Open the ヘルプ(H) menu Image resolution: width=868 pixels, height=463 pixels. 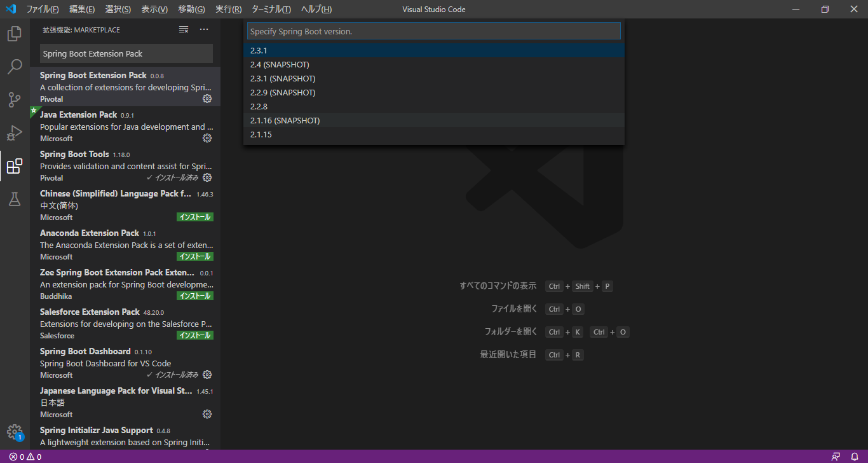click(316, 10)
